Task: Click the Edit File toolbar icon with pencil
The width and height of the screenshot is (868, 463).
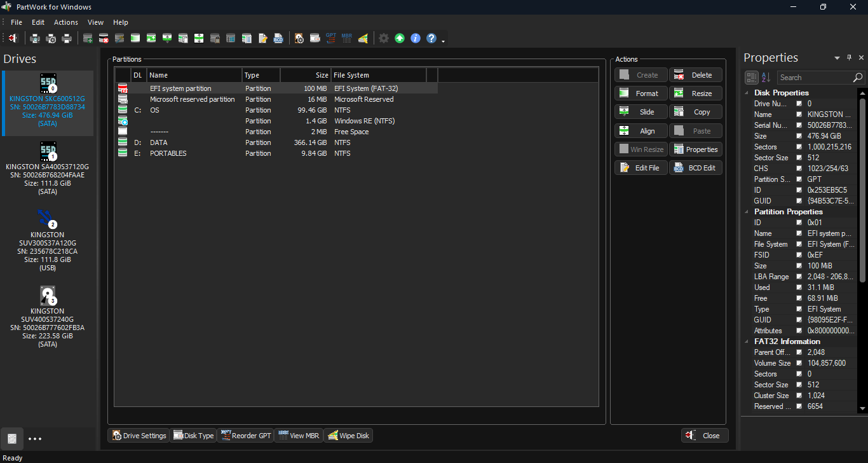Action: pyautogui.click(x=262, y=38)
